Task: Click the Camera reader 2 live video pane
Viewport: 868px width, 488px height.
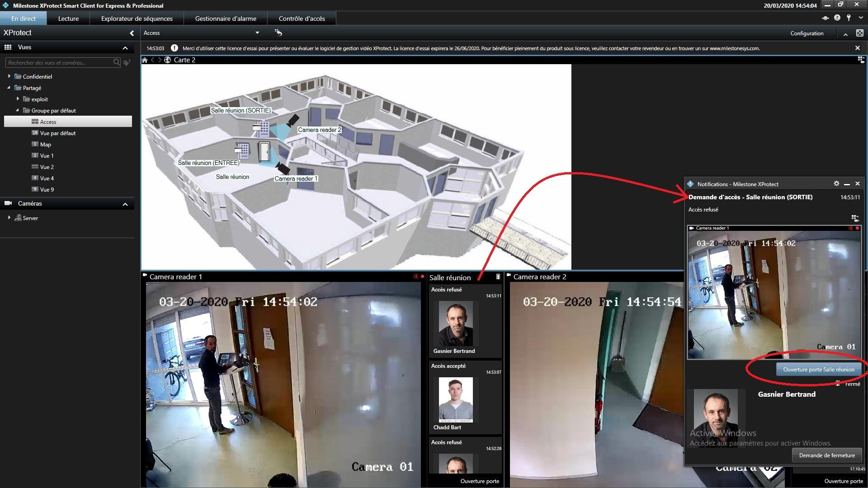Action: point(597,385)
